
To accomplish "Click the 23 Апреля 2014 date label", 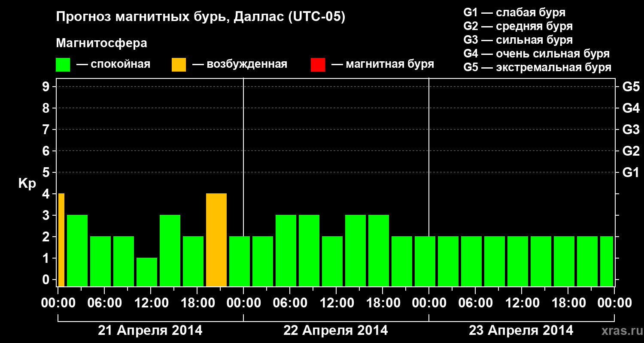I will coord(521,330).
